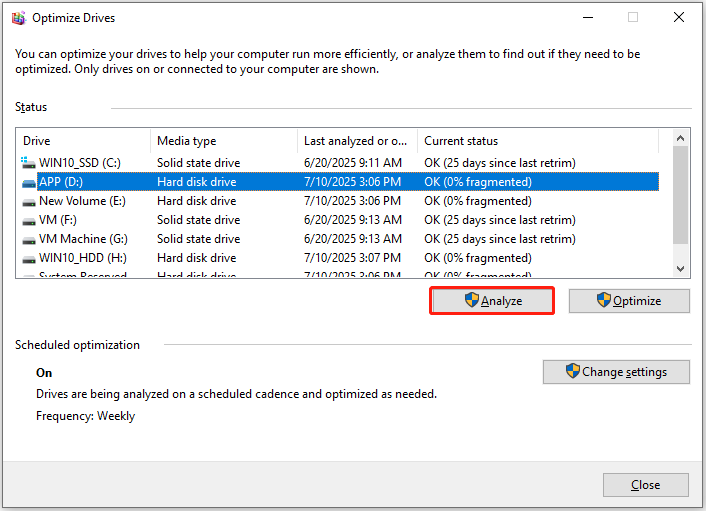Viewport: 706px width, 511px height.
Task: Sort by the Drive column header
Action: 83,141
